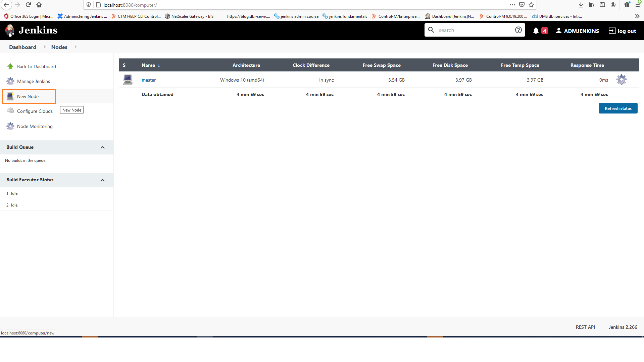Click the Jenkins butler logo
The height and width of the screenshot is (362, 644).
10,31
